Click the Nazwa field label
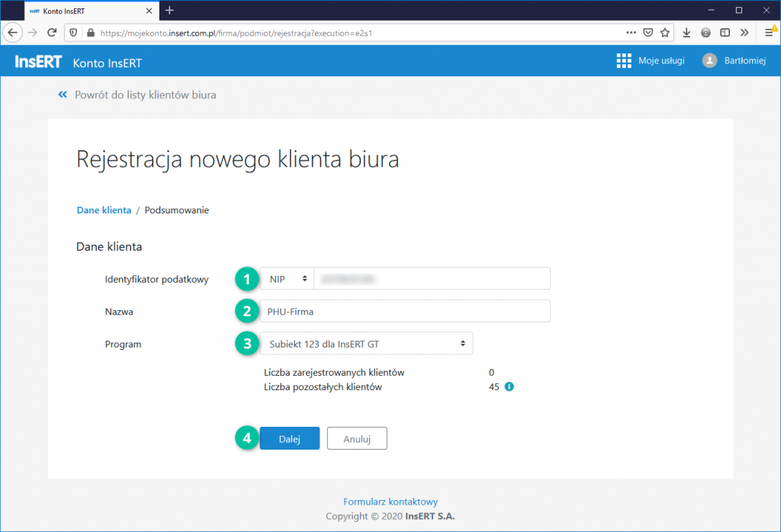 (119, 312)
